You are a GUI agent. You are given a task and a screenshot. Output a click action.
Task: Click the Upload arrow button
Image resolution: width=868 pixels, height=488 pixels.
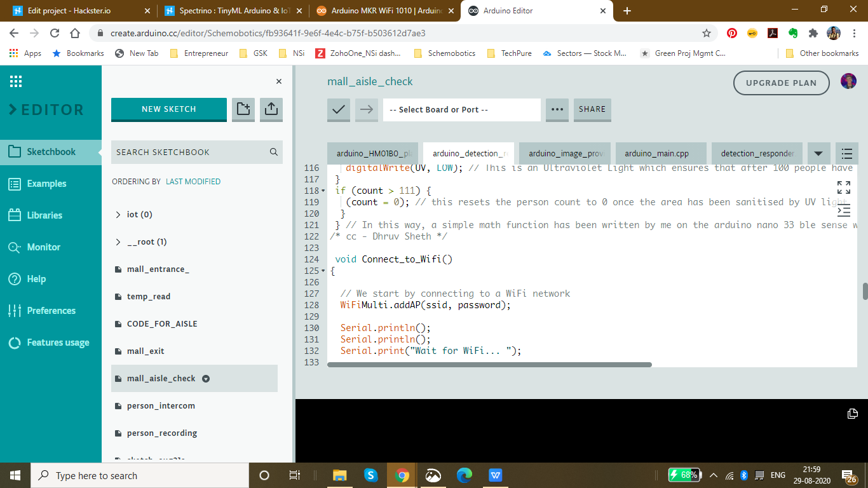tap(367, 109)
